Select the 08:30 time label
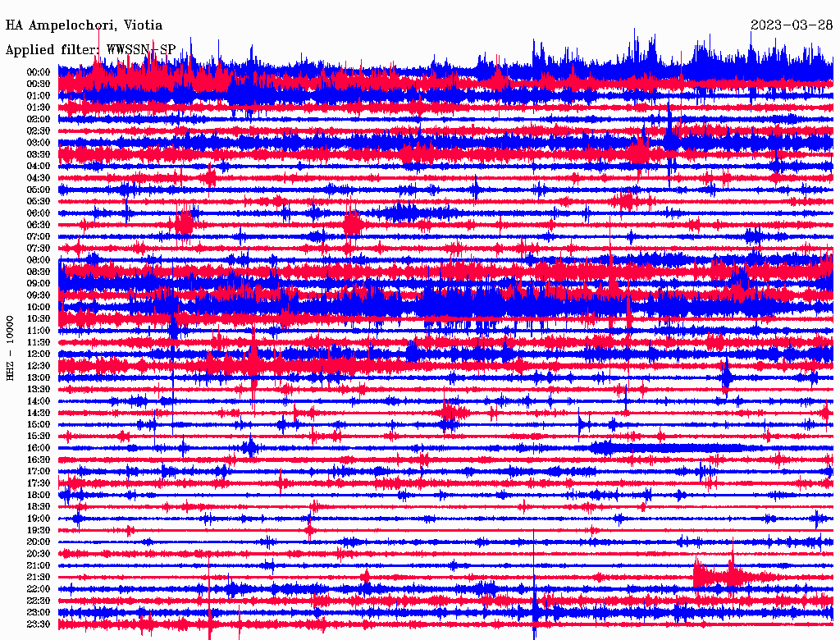 [x=39, y=272]
